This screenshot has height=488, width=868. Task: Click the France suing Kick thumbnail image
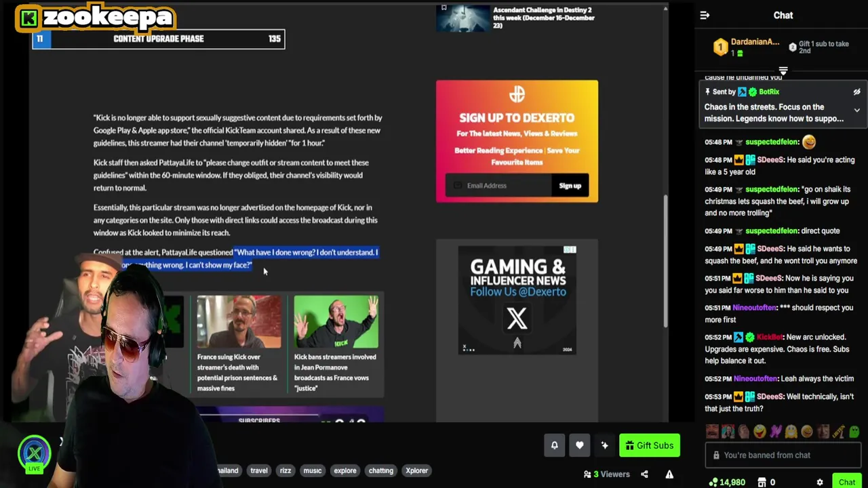click(x=239, y=321)
